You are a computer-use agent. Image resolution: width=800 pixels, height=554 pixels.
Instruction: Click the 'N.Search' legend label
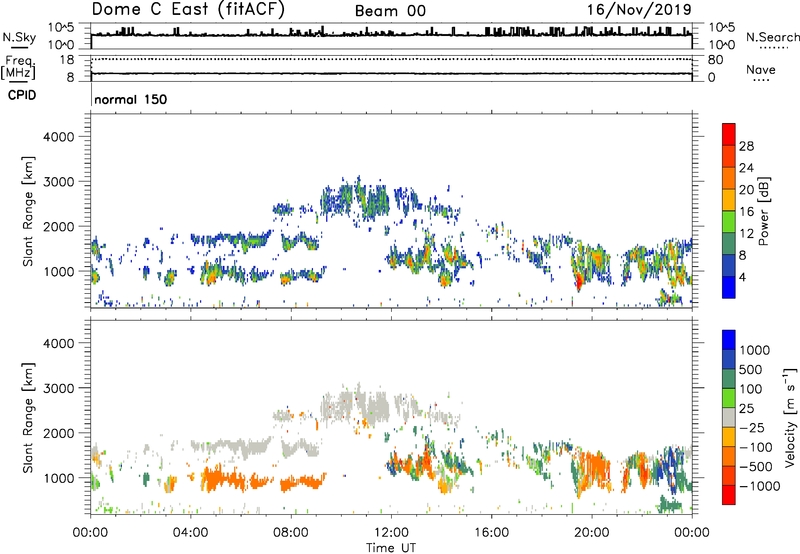[772, 37]
